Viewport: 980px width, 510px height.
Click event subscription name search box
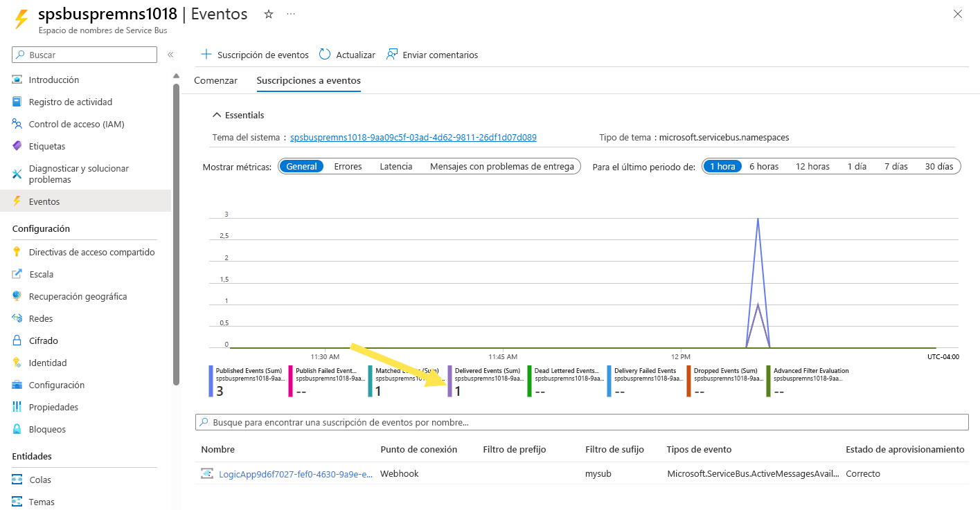[x=582, y=422]
